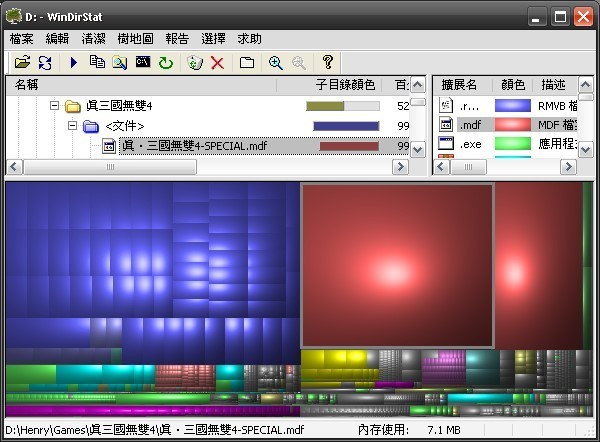Open command prompt here icon

143,62
